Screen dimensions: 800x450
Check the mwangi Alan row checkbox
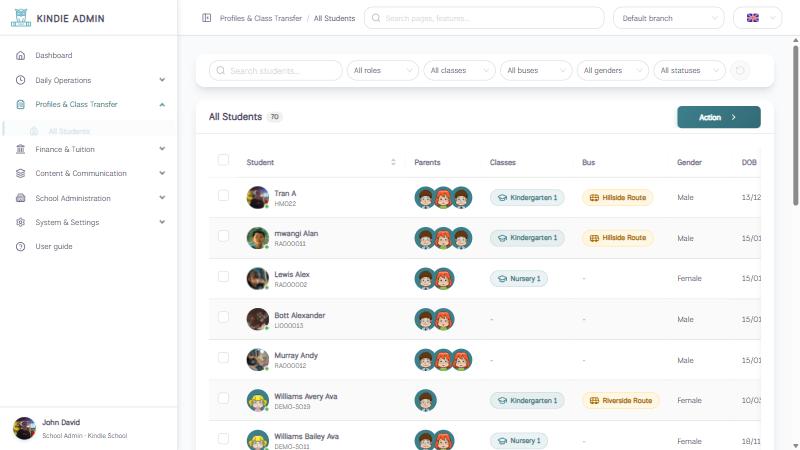(x=223, y=236)
